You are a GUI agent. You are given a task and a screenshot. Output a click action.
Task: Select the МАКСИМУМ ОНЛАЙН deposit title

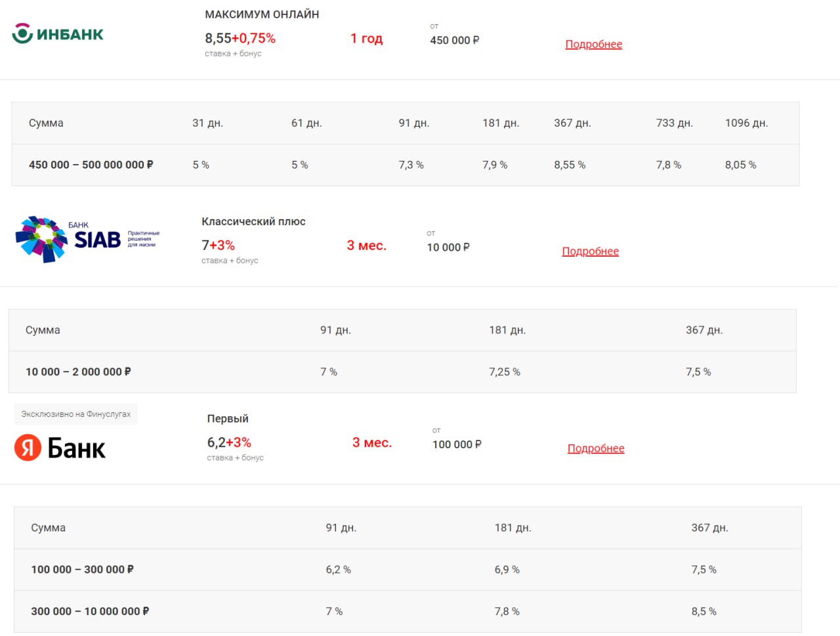(x=262, y=14)
